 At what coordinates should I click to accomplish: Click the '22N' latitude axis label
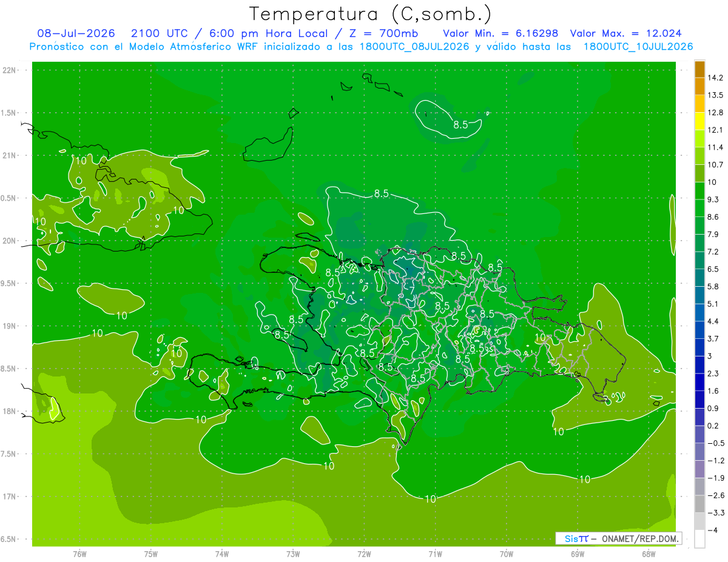click(8, 70)
